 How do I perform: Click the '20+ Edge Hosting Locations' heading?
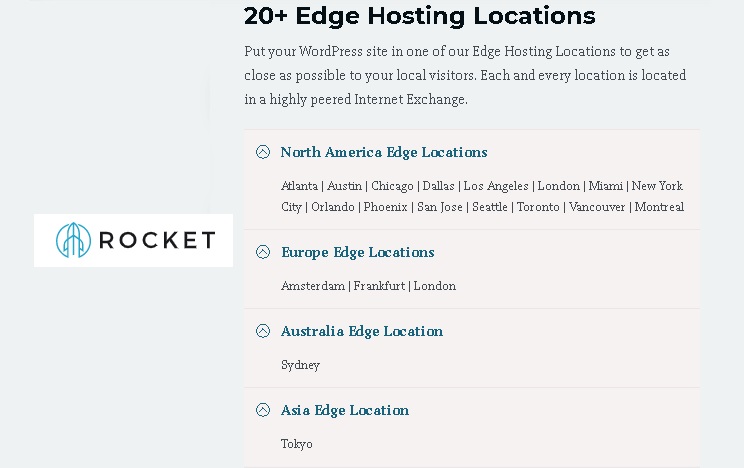tap(419, 16)
